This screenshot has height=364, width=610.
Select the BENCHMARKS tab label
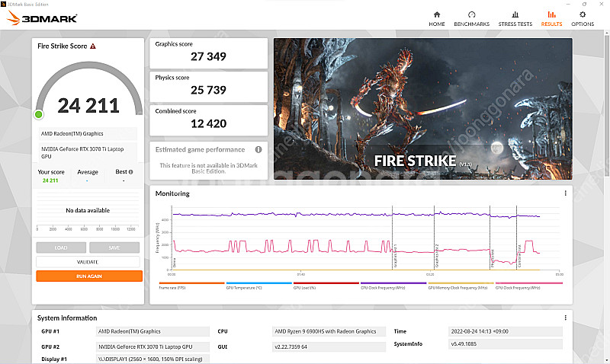pyautogui.click(x=471, y=24)
